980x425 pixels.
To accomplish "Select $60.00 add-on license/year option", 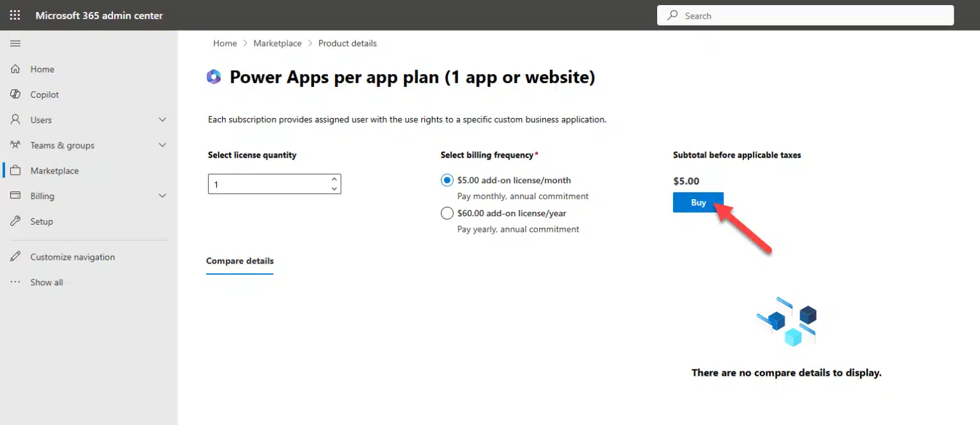I will (447, 213).
